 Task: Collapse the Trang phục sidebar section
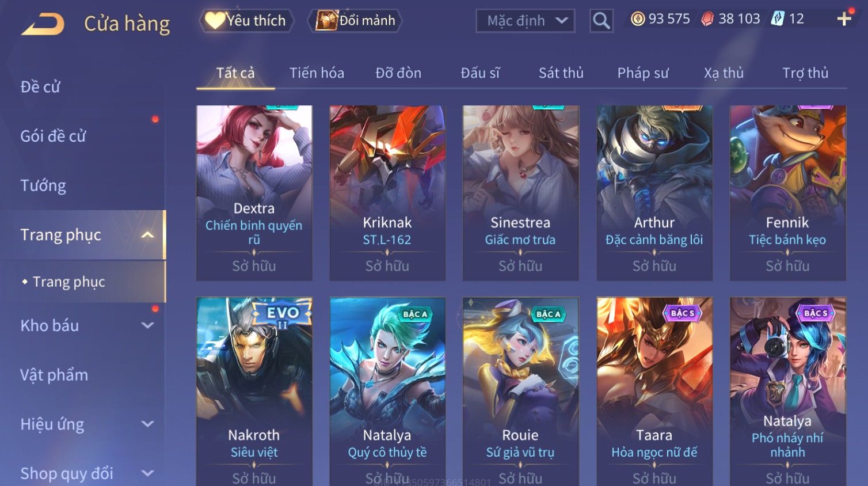click(x=147, y=235)
